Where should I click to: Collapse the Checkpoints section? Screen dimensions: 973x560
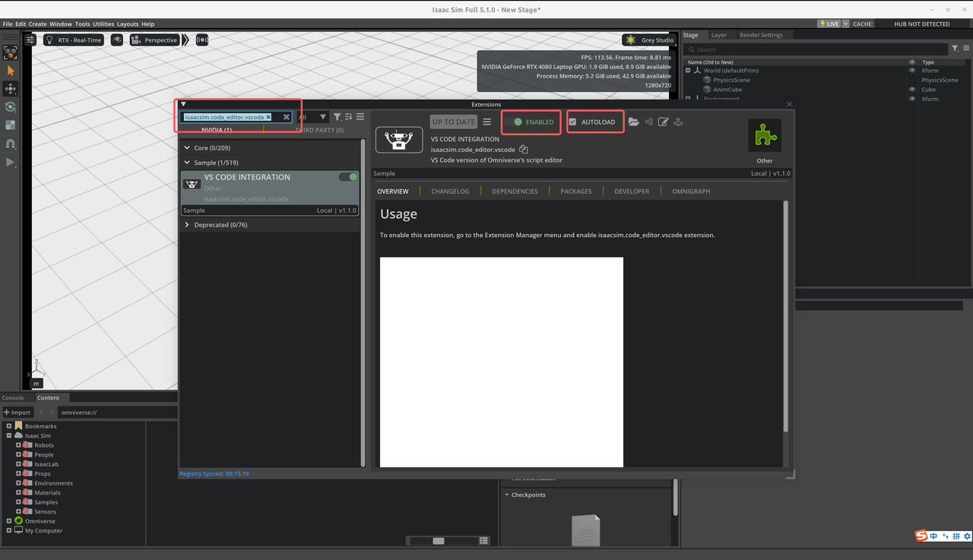click(x=507, y=495)
